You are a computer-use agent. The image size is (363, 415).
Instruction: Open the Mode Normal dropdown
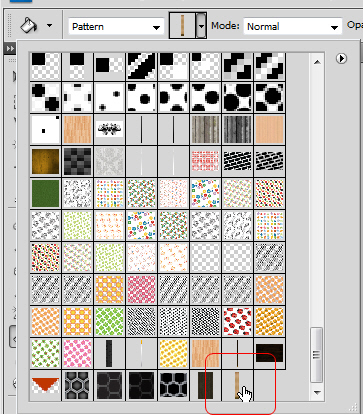(x=293, y=27)
